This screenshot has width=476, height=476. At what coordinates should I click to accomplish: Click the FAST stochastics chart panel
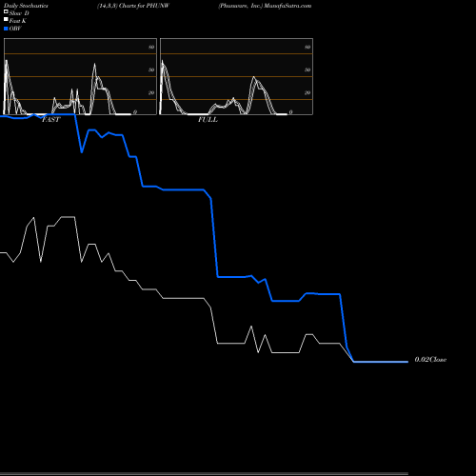coord(80,76)
